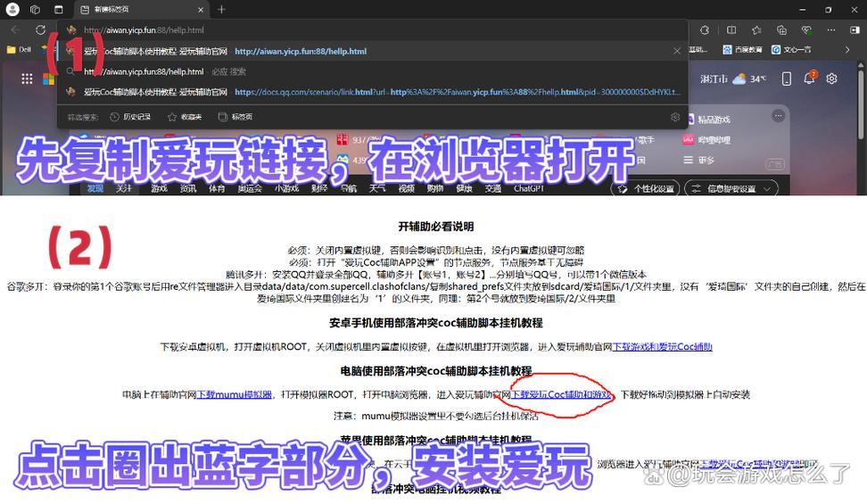Screen dimensions: 867x504
Task: Open new tab page settings gear
Action: pyautogui.click(x=831, y=79)
